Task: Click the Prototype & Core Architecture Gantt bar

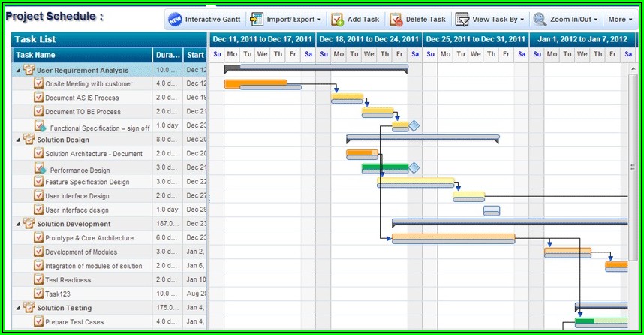Action: pyautogui.click(x=453, y=237)
